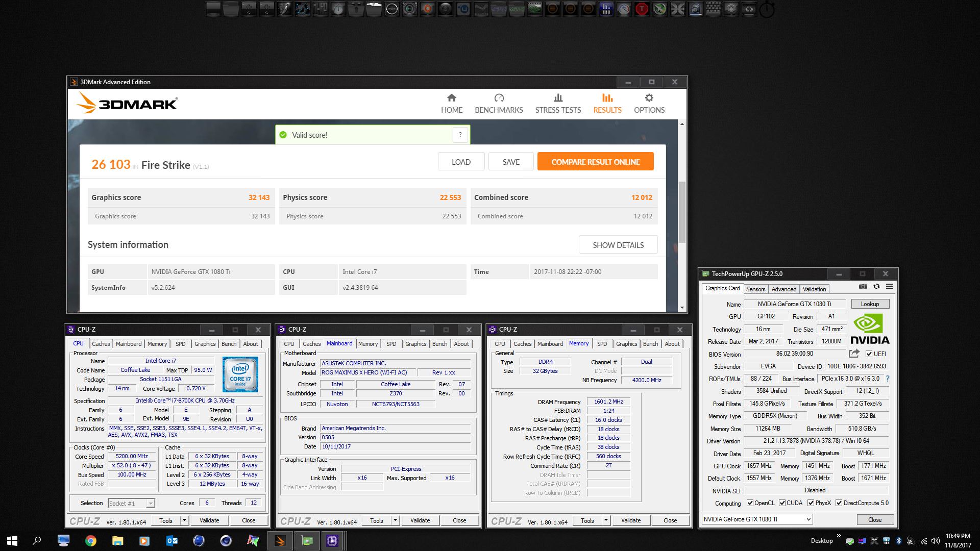Click the GPU-Z refresh icon
Image resolution: width=980 pixels, height=551 pixels.
click(876, 287)
